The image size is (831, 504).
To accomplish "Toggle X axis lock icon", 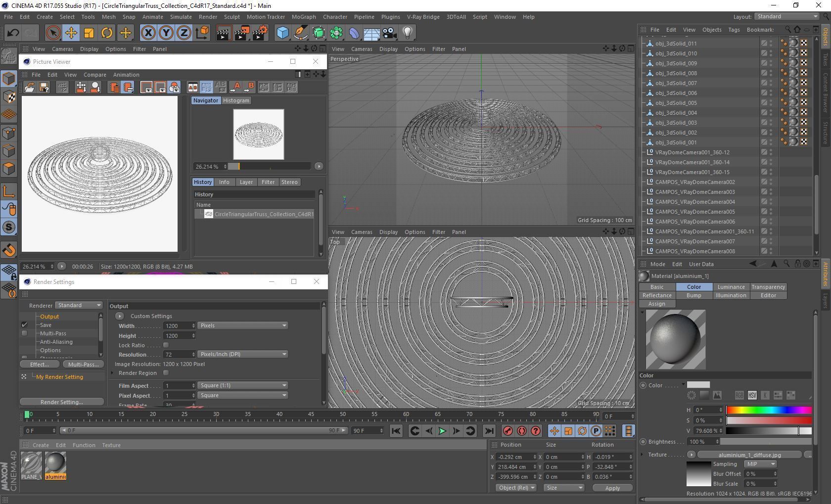I will [148, 33].
